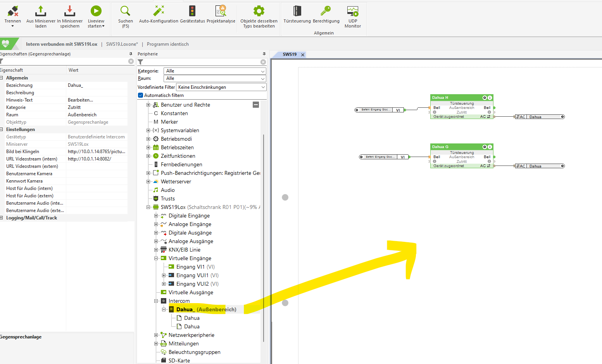Collapse the Virtuelle Eingänge node
Viewport: 602px width, 364px height.
coord(156,258)
